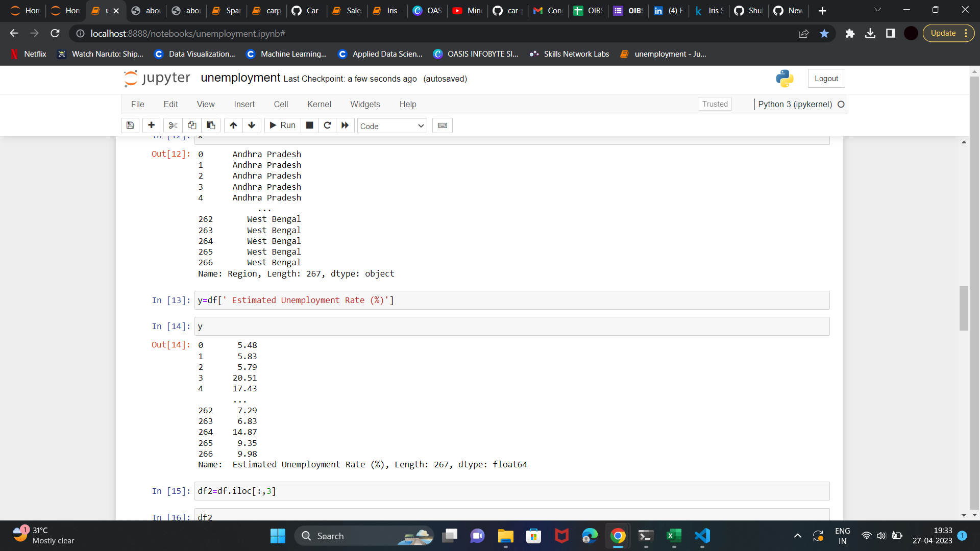Insert a new cell below
980x551 pixels.
[151, 126]
